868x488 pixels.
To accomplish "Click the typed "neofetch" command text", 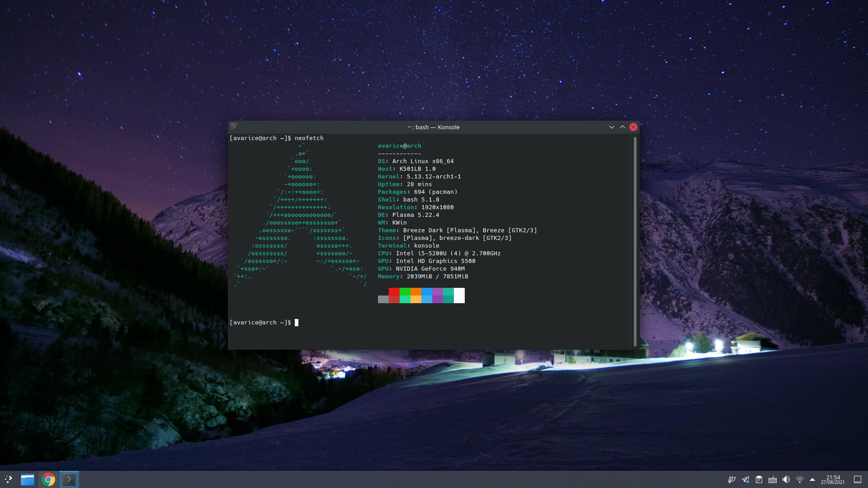I will click(309, 138).
